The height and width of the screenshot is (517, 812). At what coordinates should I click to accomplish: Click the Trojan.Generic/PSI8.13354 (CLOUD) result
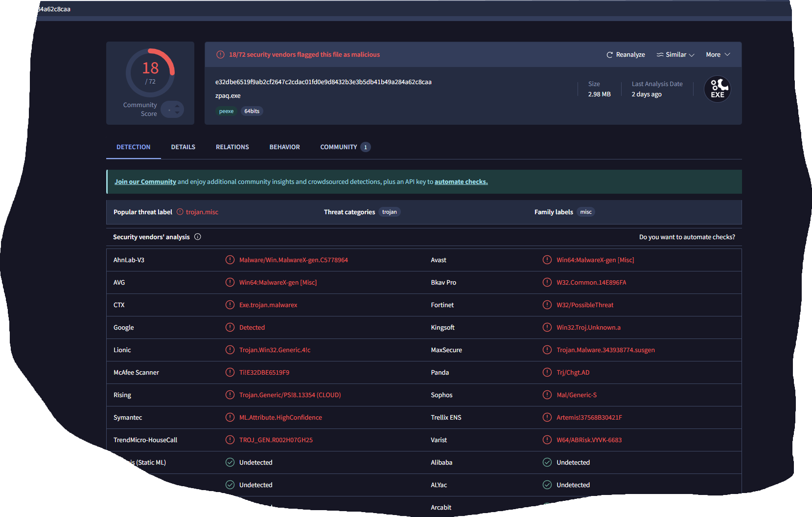290,395
